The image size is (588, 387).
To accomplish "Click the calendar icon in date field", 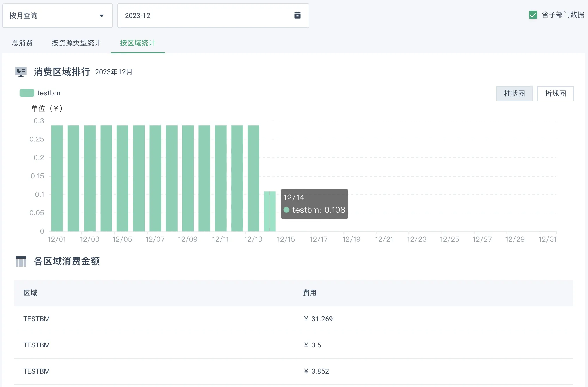I will [297, 15].
